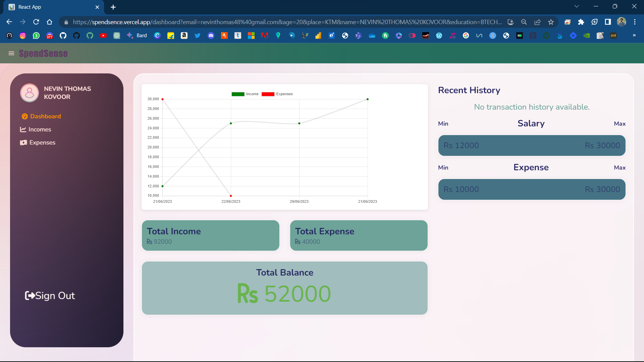Open Dashboard in the sidebar
644x362 pixels.
tap(45, 116)
